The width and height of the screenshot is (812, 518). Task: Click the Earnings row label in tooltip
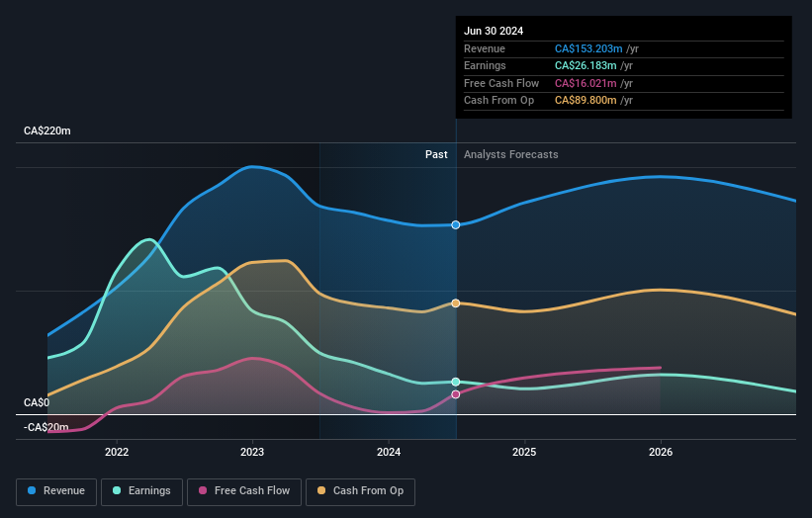[485, 65]
